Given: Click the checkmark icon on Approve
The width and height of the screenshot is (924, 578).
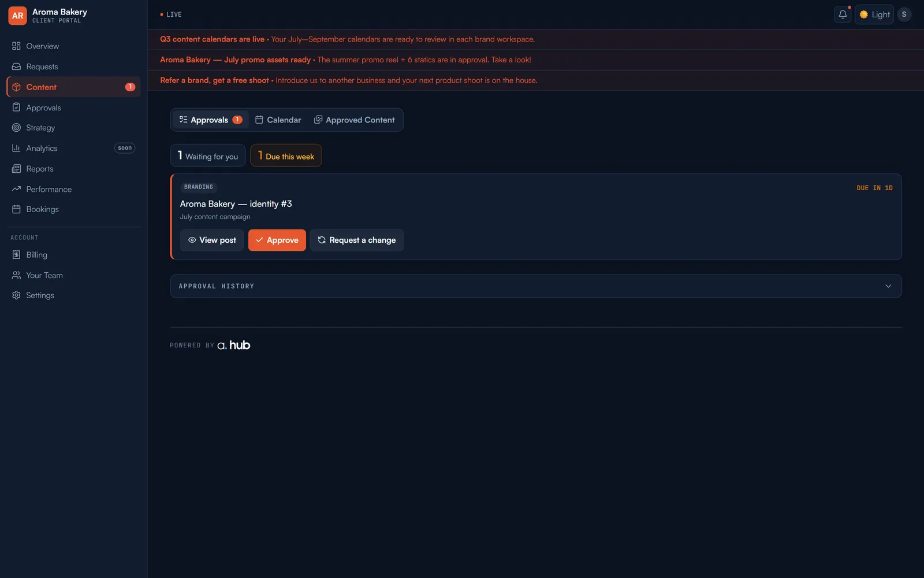Looking at the screenshot, I should pyautogui.click(x=259, y=240).
